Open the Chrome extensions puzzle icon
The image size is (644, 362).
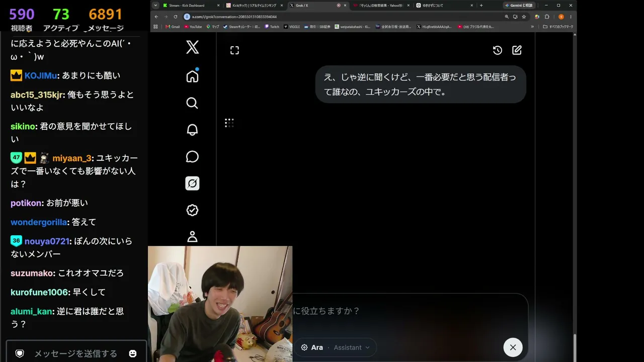(x=547, y=17)
